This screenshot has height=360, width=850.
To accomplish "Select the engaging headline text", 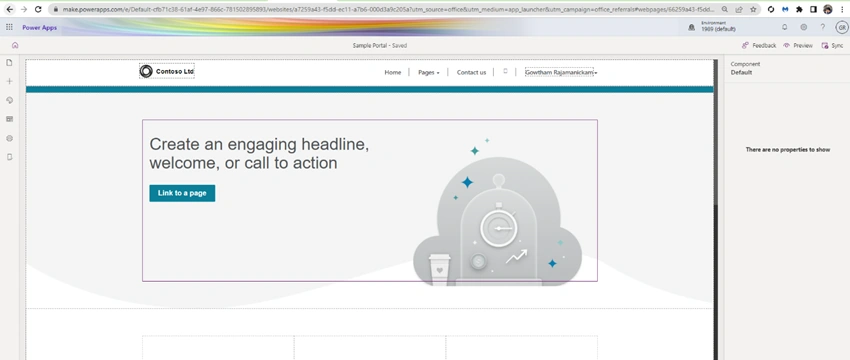I will [259, 153].
